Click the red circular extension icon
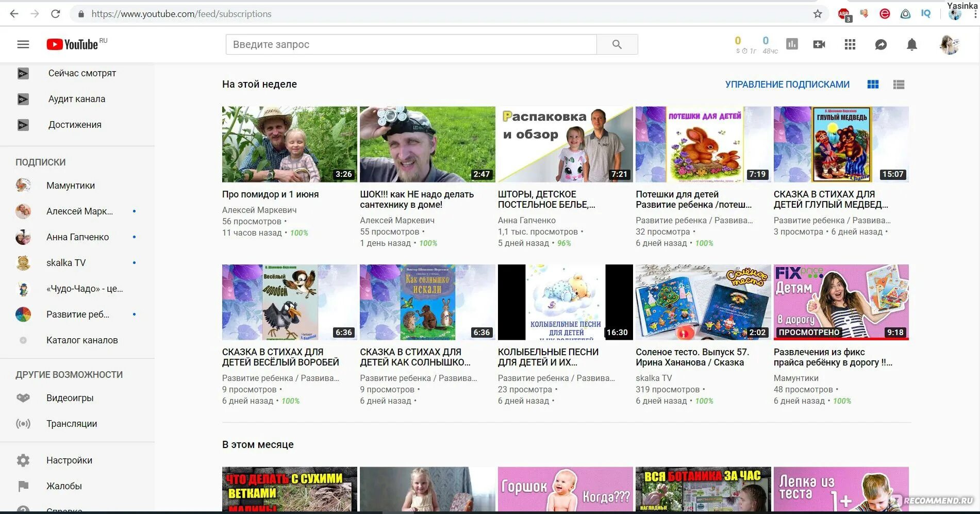 point(885,14)
